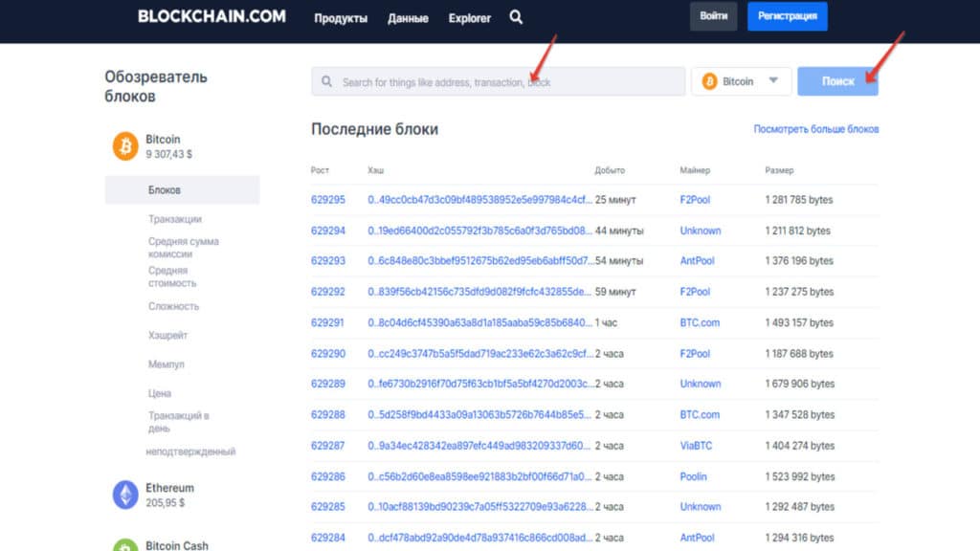Screen dimensions: 980x551
Task: Open неподтвержденный sidebar section
Action: (190, 452)
